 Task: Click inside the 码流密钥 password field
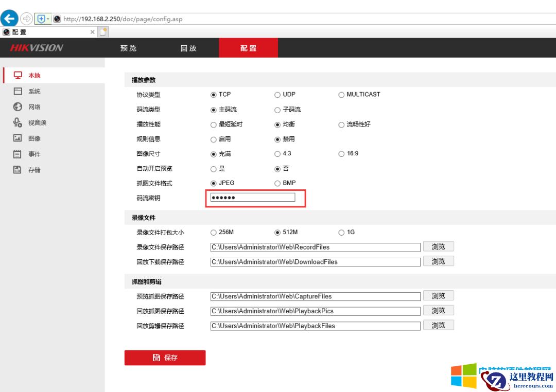coord(252,198)
